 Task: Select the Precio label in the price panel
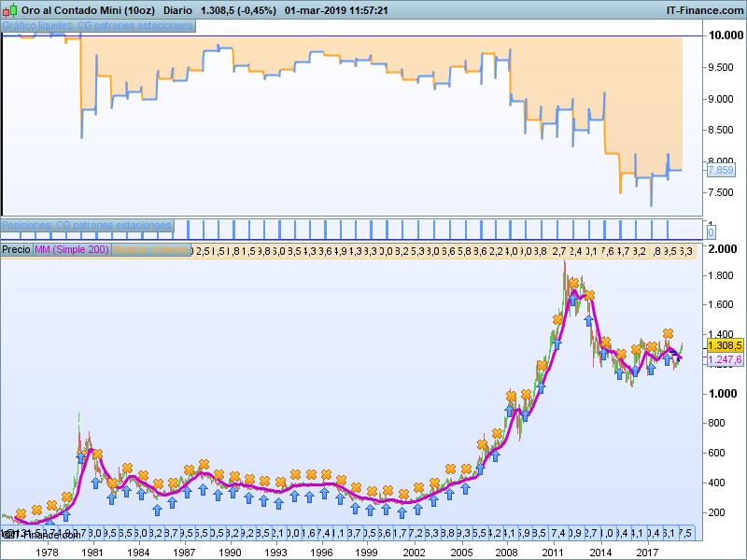coord(16,250)
